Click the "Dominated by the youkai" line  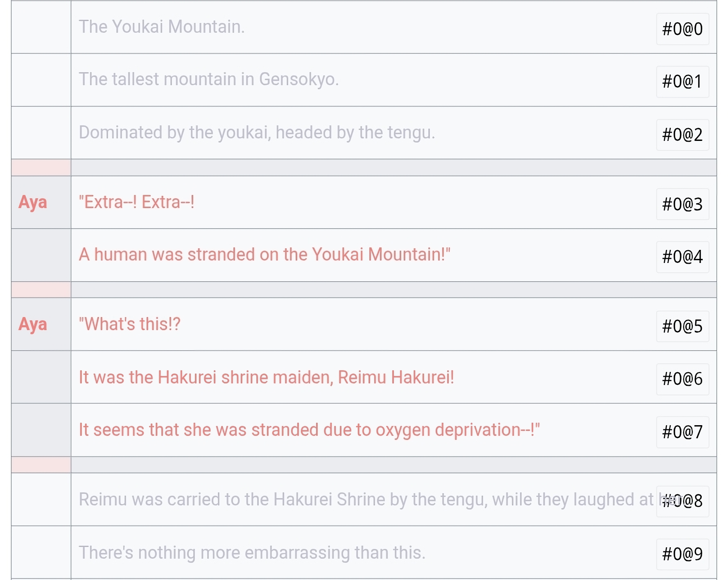click(257, 133)
